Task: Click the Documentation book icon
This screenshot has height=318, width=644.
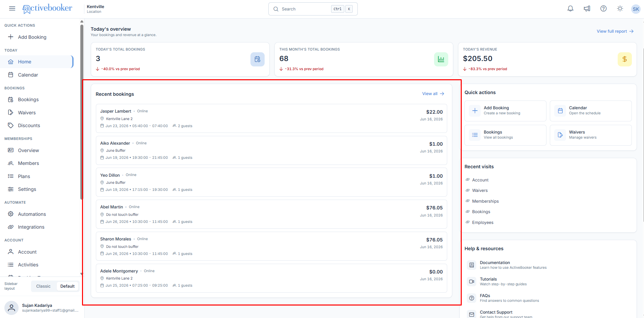Action: pos(472,265)
